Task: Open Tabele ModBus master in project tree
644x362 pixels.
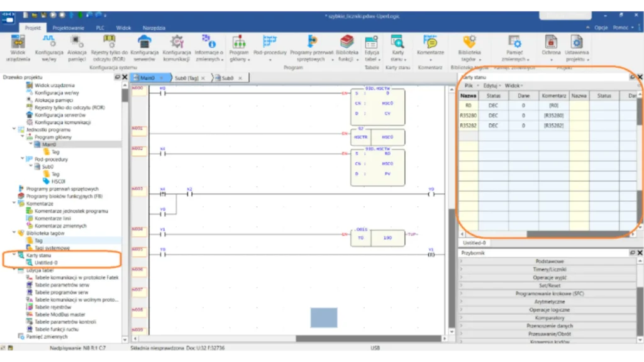Action: click(60, 314)
